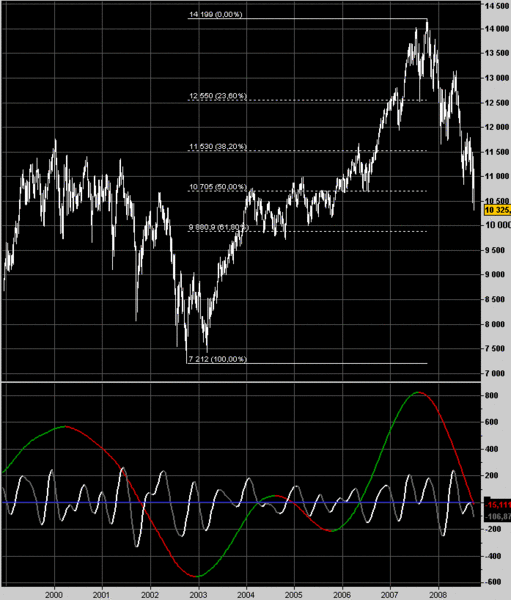This screenshot has height=600, width=511.
Task: Select the 14 199 Fibonacci top line
Action: coord(307,18)
